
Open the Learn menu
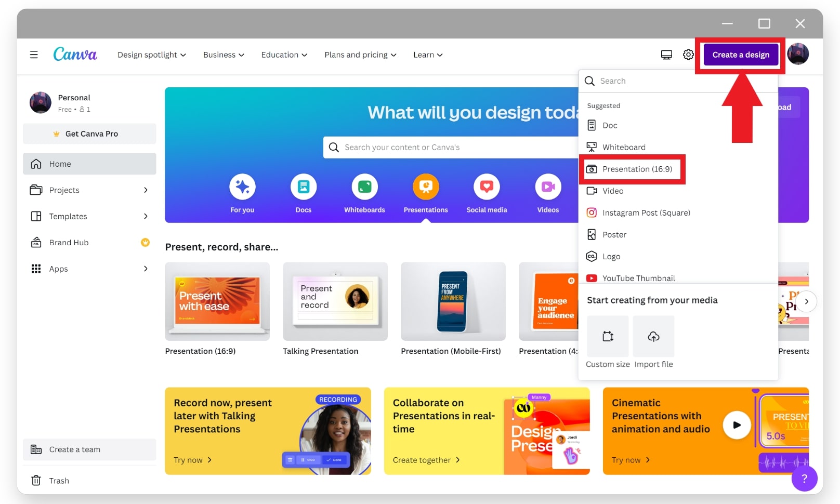(x=427, y=55)
